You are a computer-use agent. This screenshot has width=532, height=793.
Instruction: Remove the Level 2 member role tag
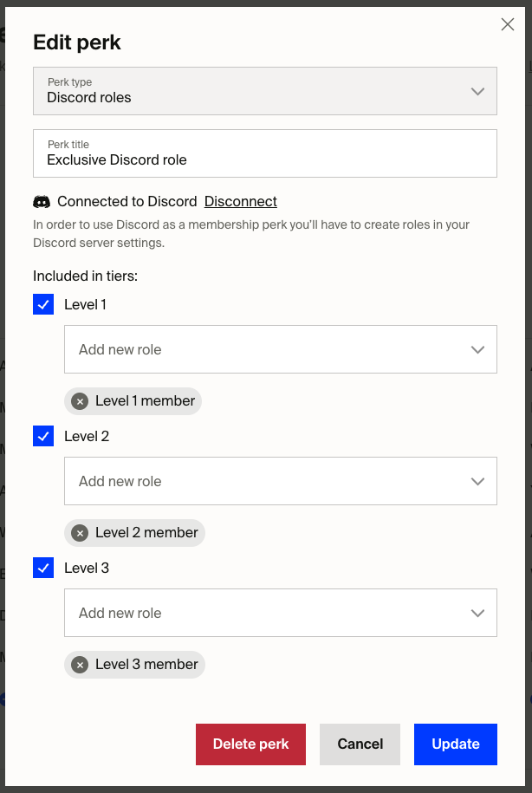(x=80, y=533)
